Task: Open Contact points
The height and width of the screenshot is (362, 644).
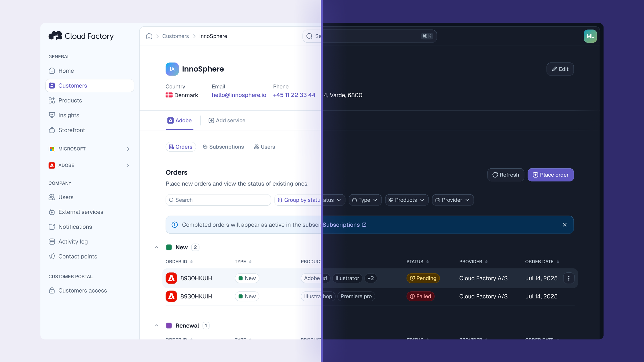Action: pos(90,256)
